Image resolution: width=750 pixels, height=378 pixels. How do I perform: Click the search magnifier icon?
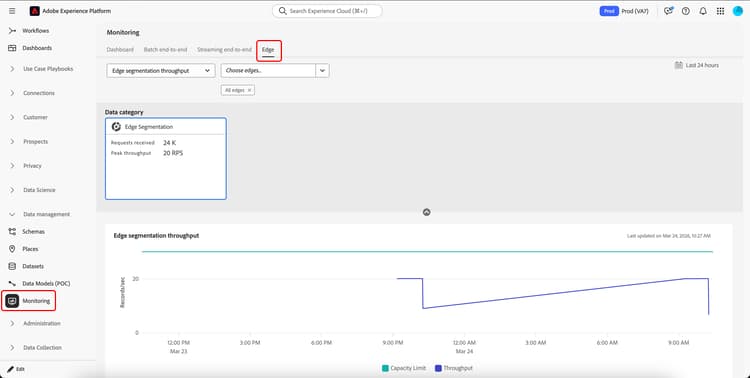pos(283,11)
